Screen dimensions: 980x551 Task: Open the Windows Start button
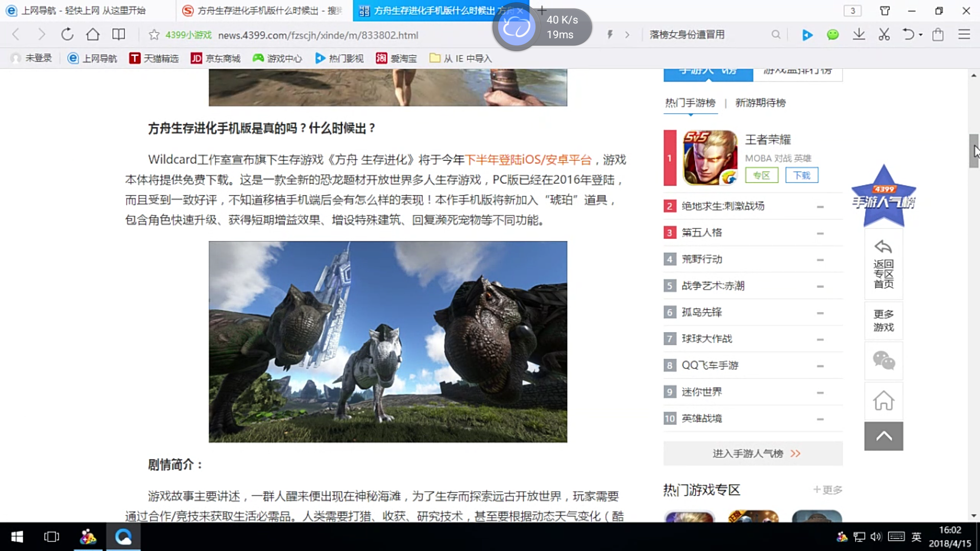[x=17, y=537]
